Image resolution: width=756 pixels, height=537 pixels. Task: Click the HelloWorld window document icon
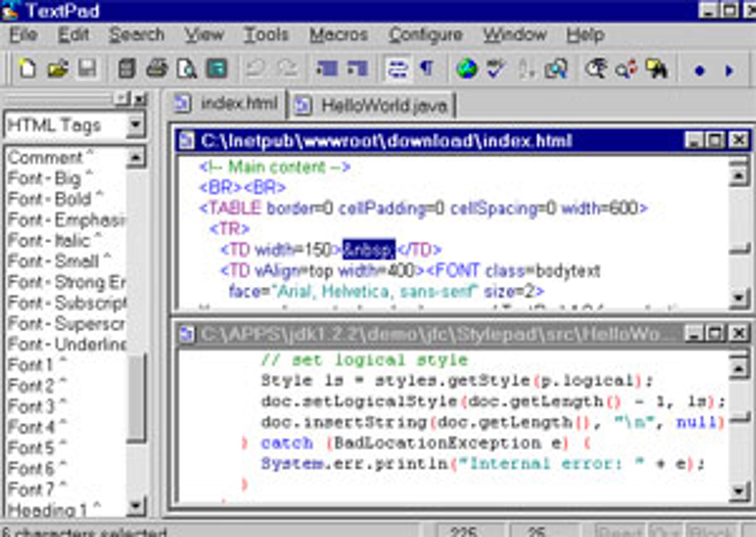pos(187,334)
